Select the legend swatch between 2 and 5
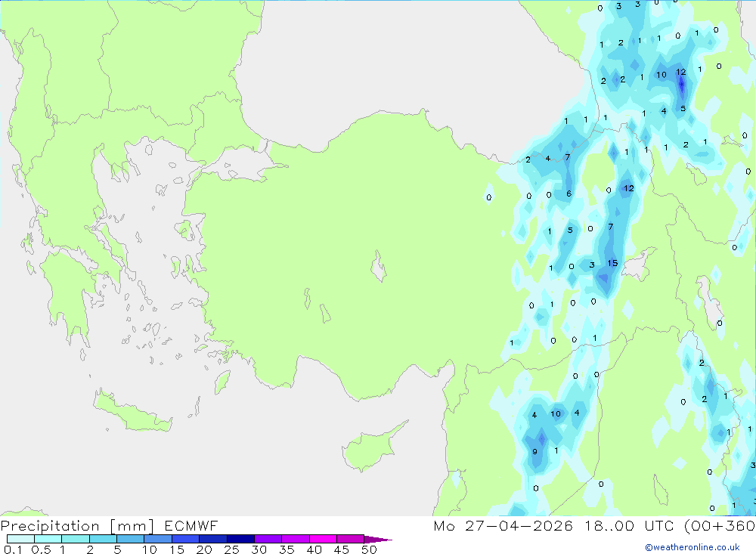 [x=103, y=539]
